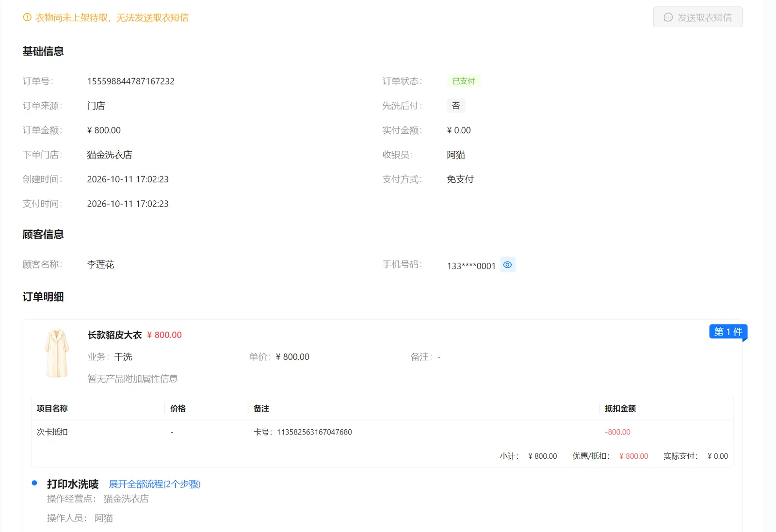
Task: Select order number 155598844787167232
Action: [x=131, y=81]
